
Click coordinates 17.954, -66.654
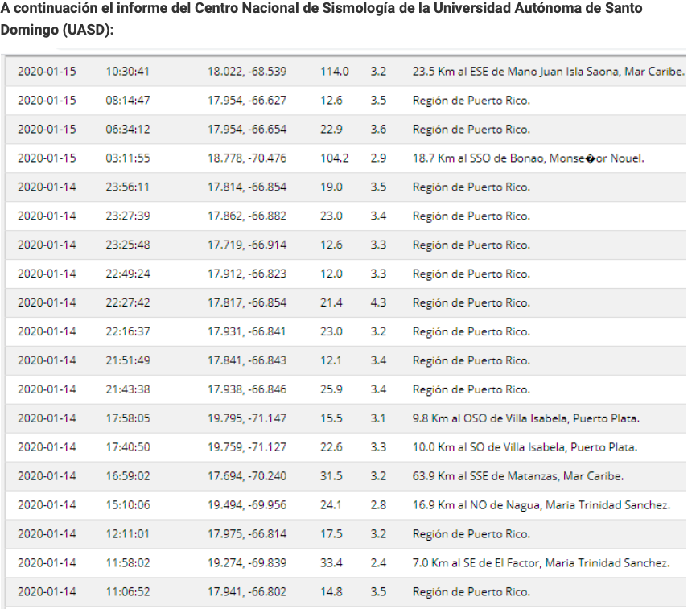(x=247, y=130)
